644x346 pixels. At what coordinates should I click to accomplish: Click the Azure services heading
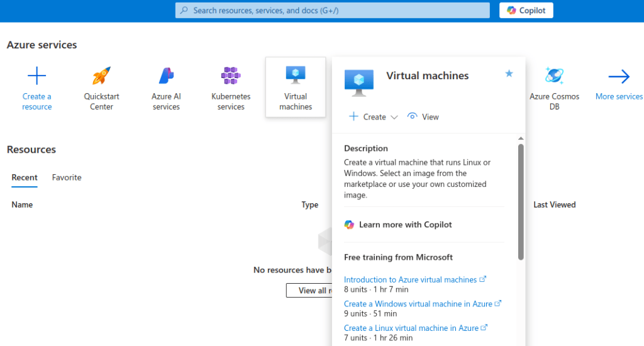point(42,45)
